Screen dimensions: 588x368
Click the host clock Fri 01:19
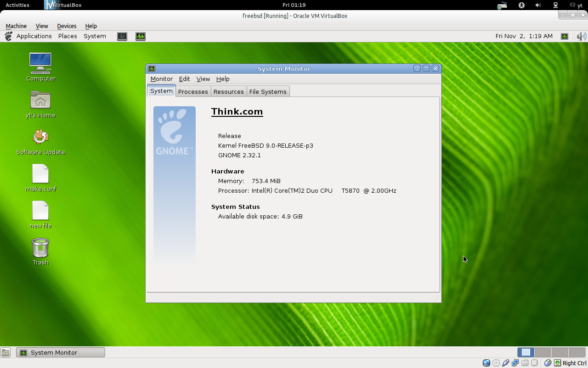(x=294, y=5)
